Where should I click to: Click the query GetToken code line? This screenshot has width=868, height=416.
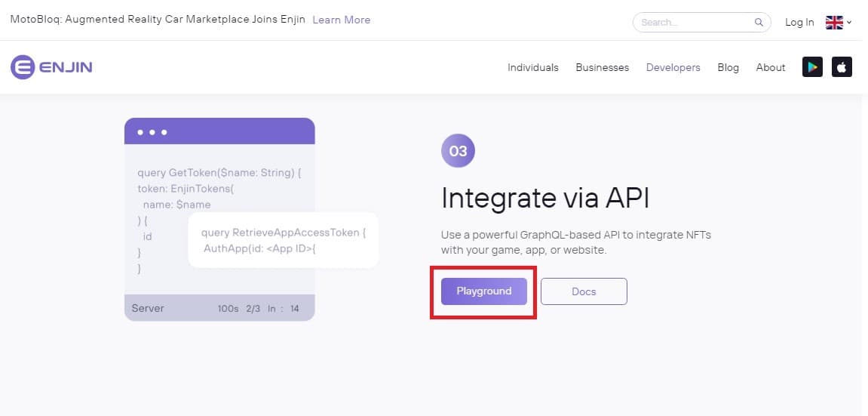point(219,173)
